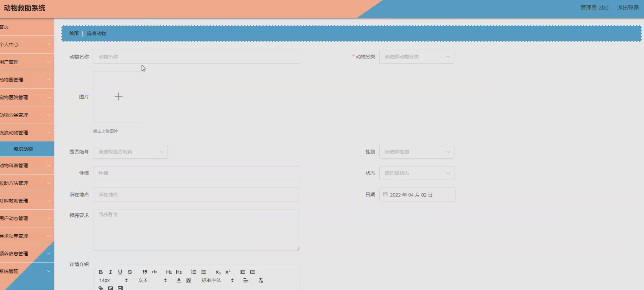
Task: Open text color picker
Action: (179, 280)
